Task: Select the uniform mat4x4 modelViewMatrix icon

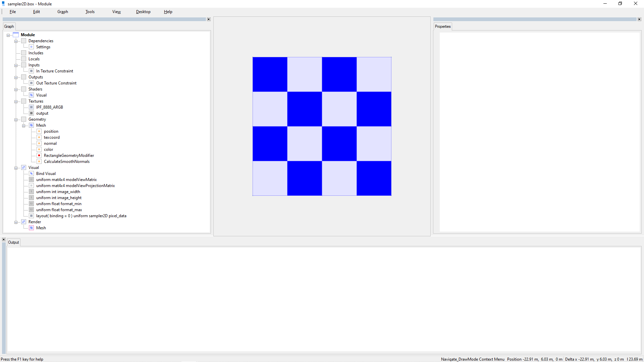Action: 32,179
